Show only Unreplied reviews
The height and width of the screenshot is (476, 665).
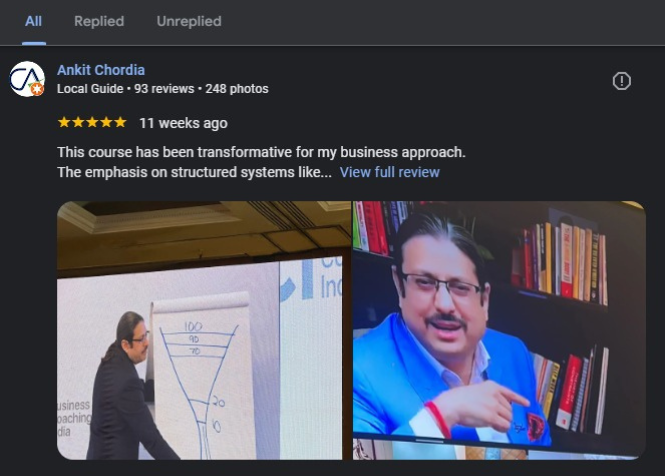point(189,21)
